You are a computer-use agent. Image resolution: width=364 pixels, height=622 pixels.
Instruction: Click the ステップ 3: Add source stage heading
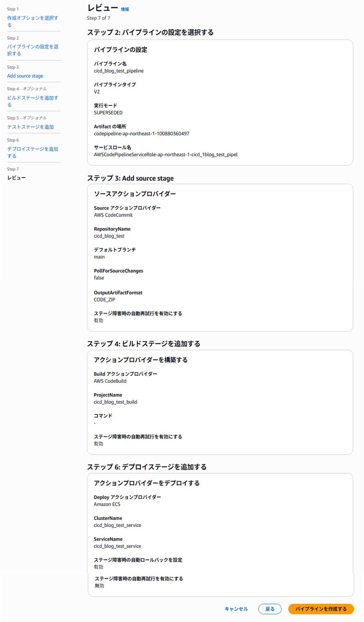130,178
